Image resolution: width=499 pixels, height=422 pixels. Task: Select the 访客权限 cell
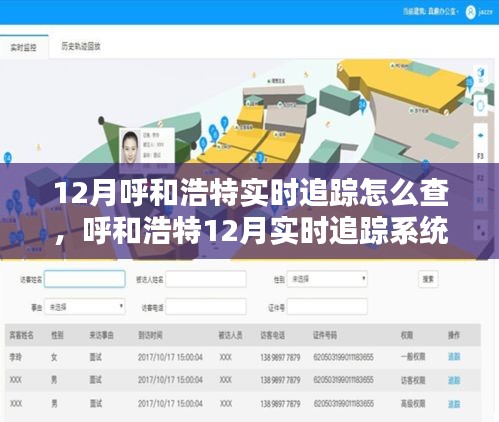[x=413, y=380]
